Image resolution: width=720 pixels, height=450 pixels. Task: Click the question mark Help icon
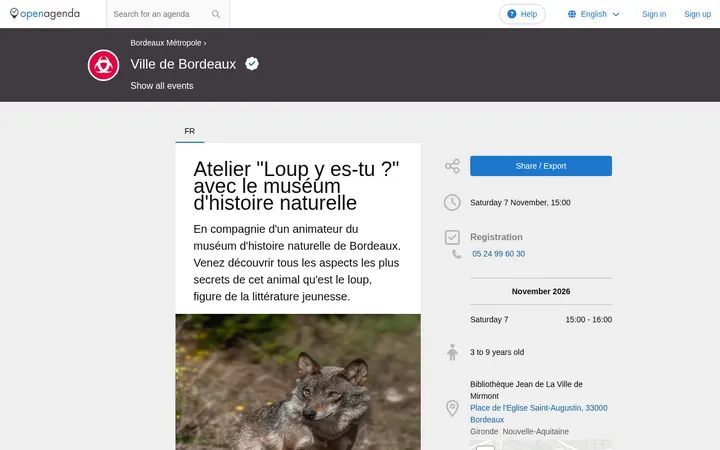[x=512, y=14]
